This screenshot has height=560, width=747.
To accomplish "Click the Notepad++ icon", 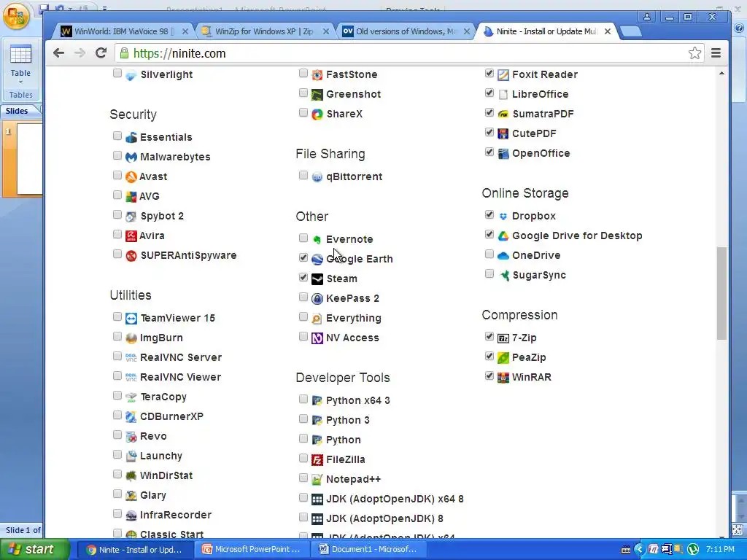I will click(317, 480).
